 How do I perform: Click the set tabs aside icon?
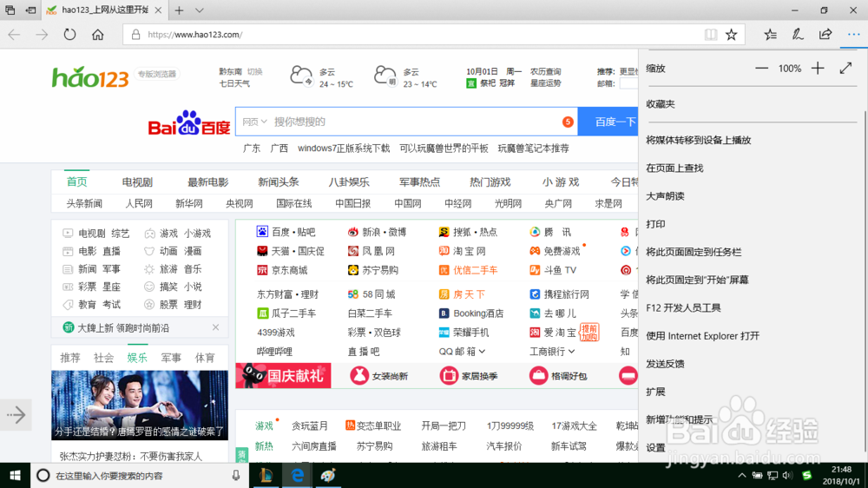click(x=31, y=10)
